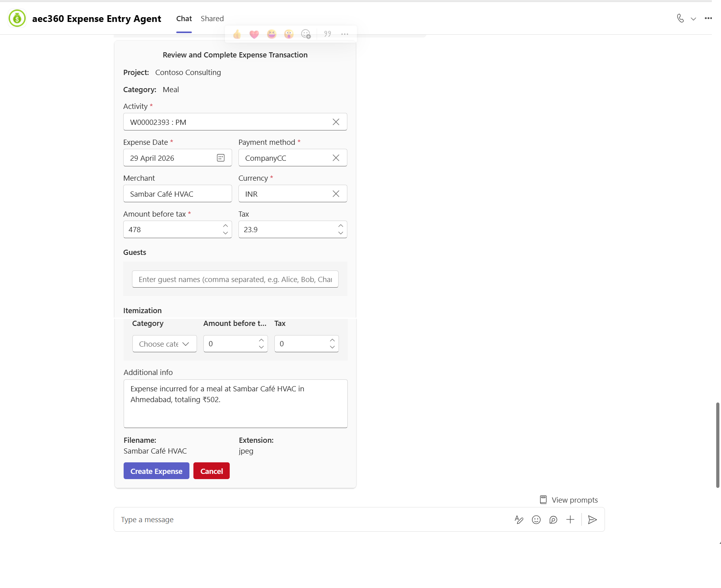This screenshot has width=721, height=588.
Task: Open the Expense Date calendar picker
Action: [x=221, y=158]
